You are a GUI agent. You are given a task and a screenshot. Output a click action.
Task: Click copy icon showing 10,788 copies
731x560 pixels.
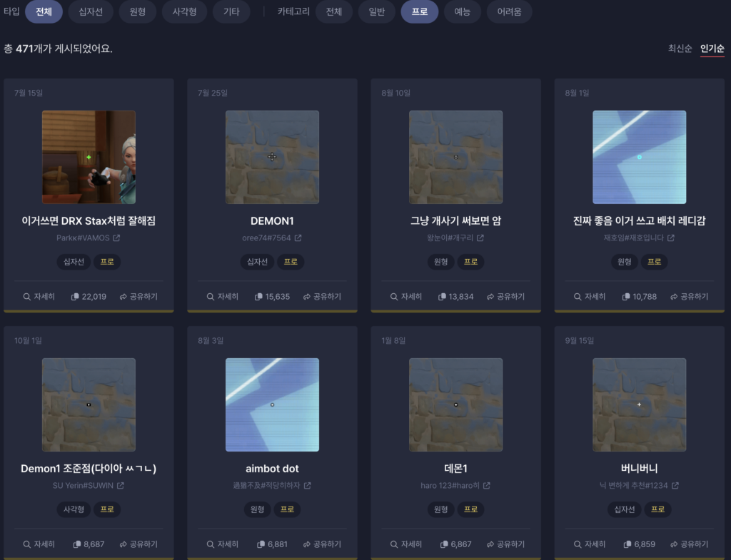[626, 297]
